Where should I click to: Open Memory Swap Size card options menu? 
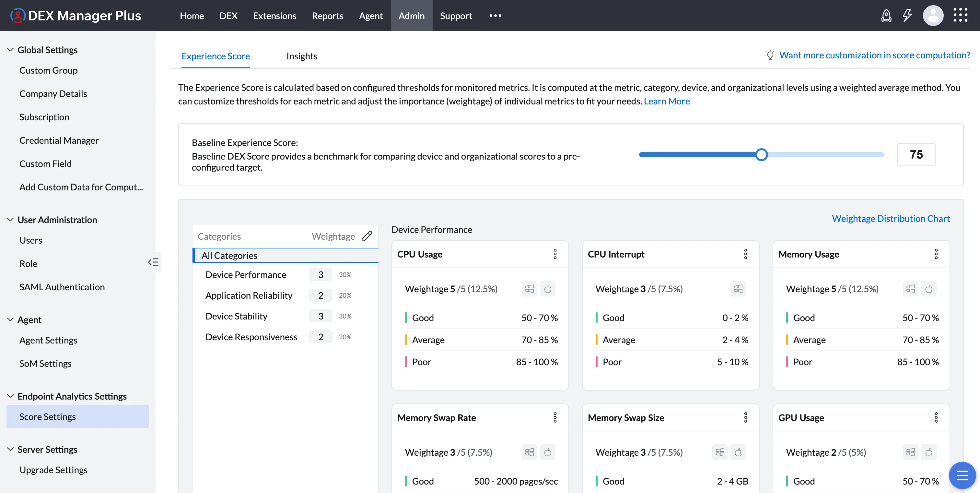tap(746, 418)
